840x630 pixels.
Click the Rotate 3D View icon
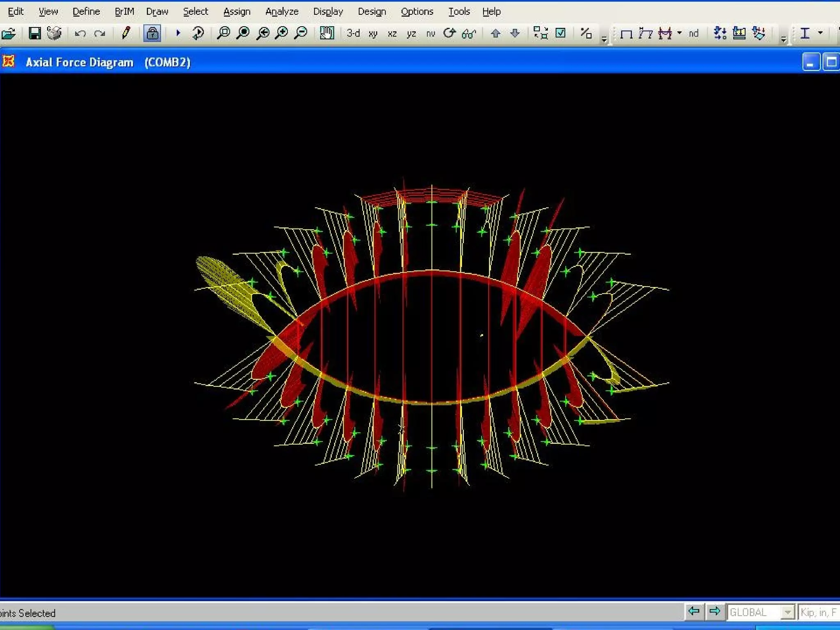pos(450,33)
